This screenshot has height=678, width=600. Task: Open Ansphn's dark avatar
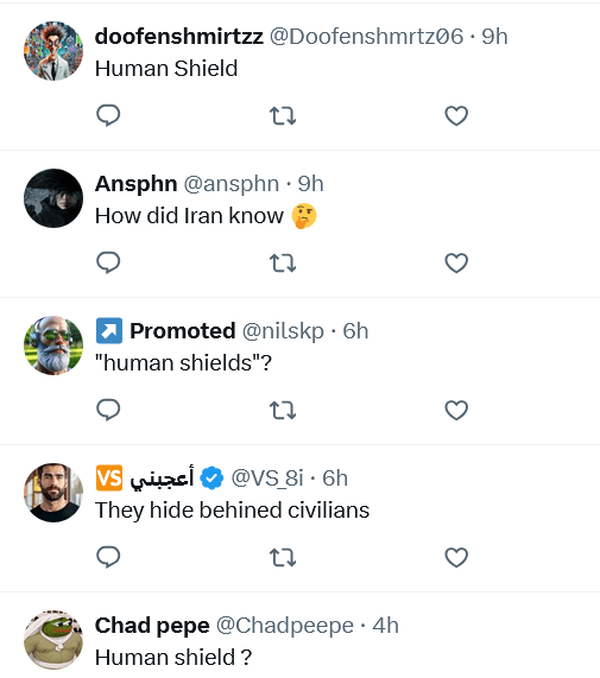coord(52,197)
